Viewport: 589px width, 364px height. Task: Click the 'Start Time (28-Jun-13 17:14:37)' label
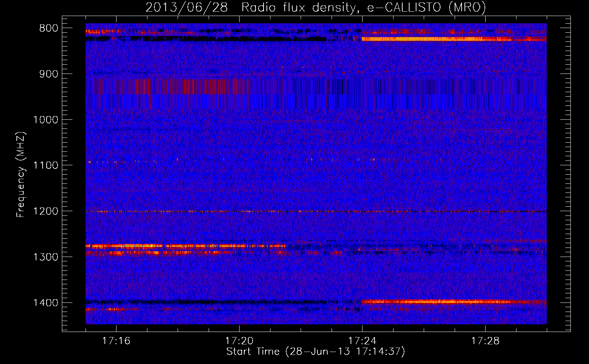[x=316, y=352]
